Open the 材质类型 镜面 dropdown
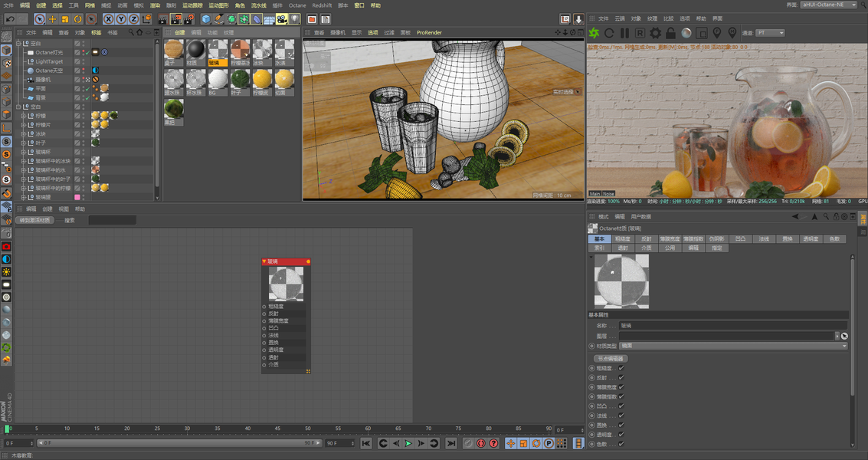 (733, 346)
